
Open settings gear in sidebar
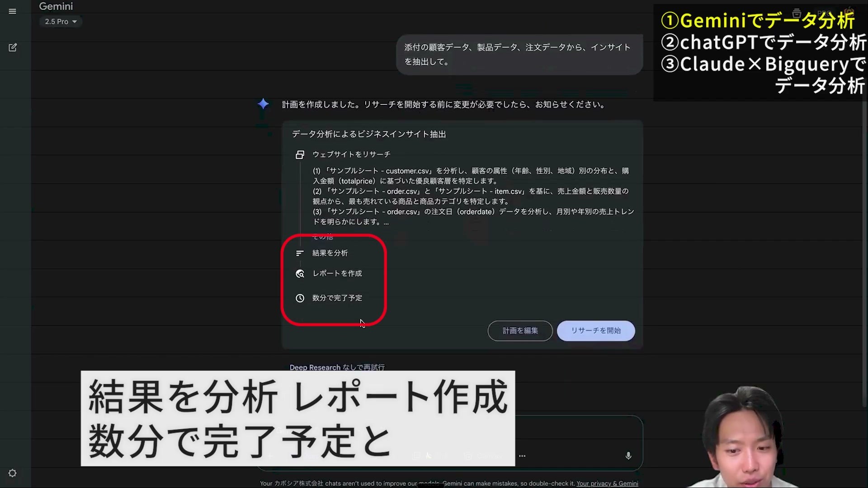pos(13,473)
